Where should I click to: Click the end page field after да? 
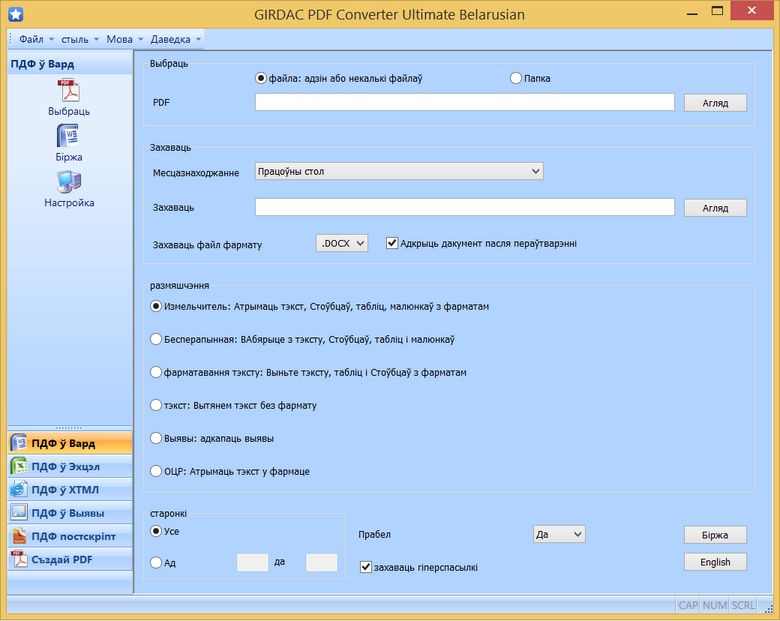[321, 562]
